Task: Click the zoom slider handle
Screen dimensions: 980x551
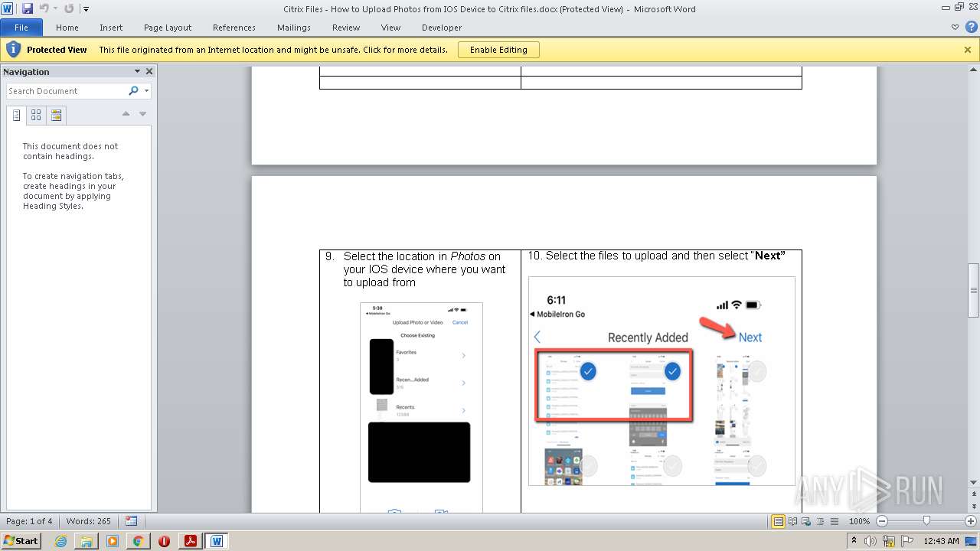Action: [926, 521]
